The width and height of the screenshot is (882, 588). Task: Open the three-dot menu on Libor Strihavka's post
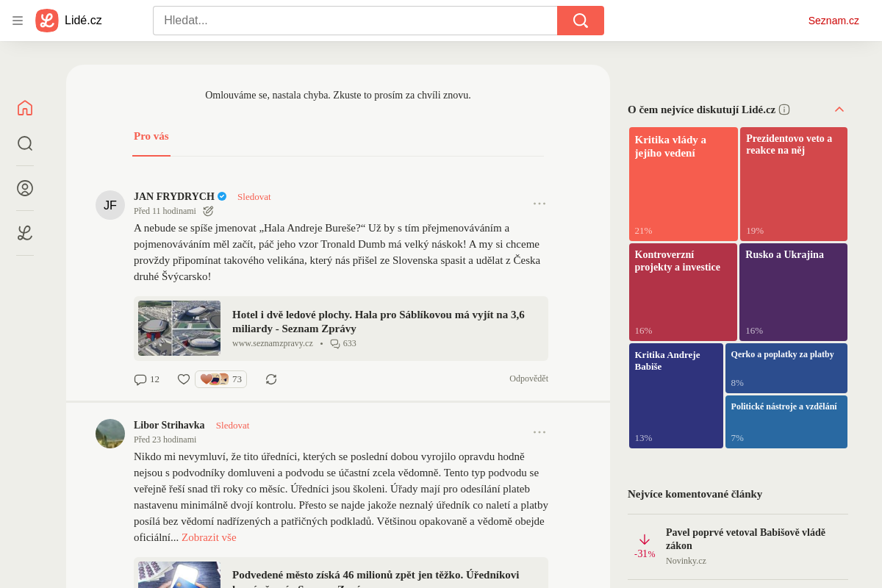(539, 432)
